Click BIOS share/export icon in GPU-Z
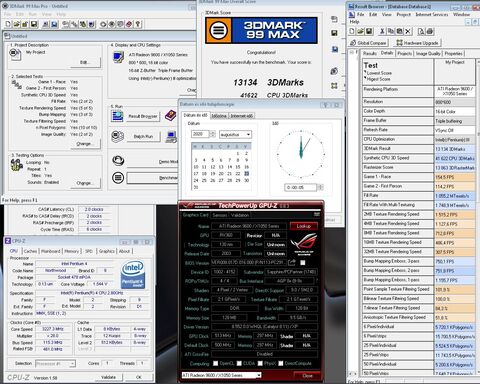The image size is (480, 384). click(292, 262)
